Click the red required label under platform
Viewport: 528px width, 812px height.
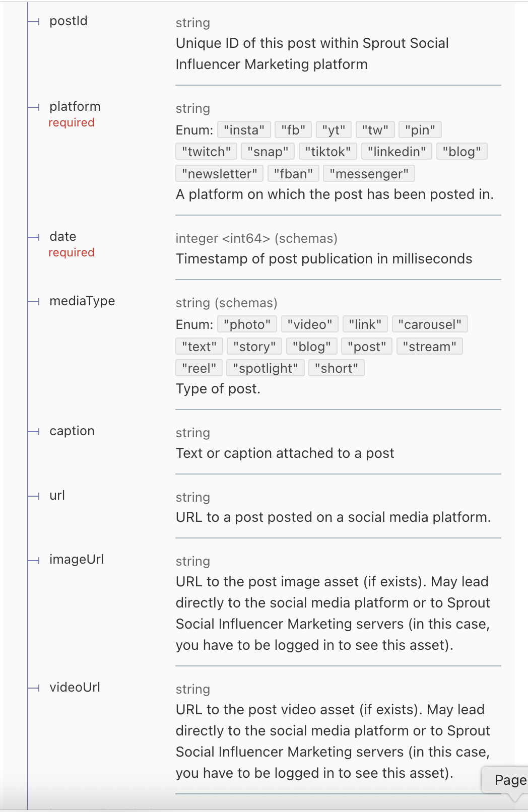click(72, 123)
